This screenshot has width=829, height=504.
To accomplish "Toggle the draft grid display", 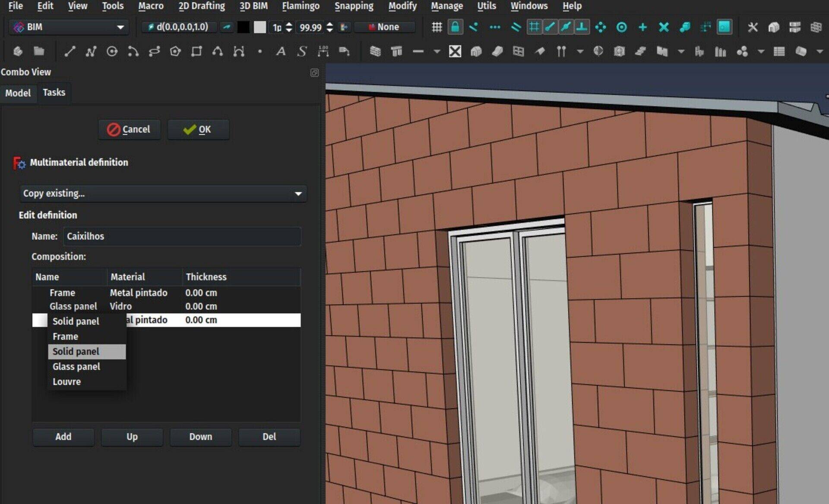I will (x=437, y=27).
